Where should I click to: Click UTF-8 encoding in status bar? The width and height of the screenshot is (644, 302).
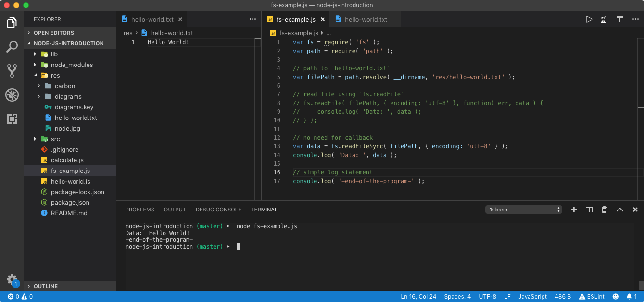pos(487,297)
